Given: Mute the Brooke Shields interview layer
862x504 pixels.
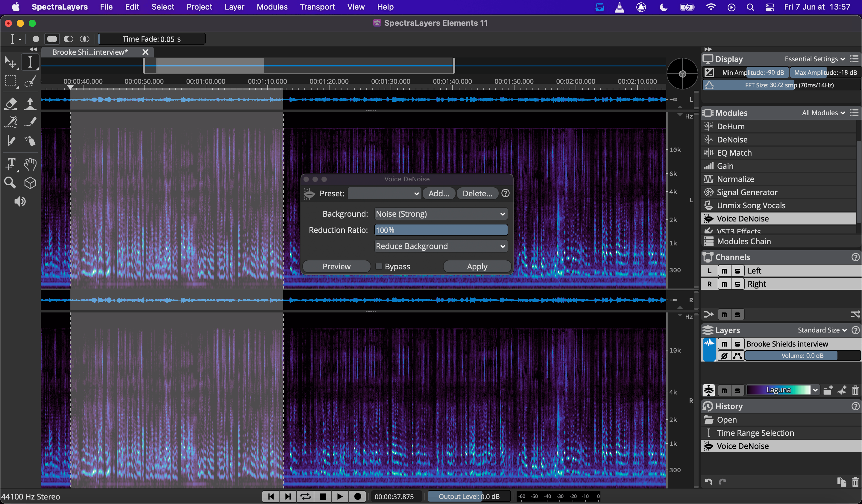Looking at the screenshot, I should point(724,344).
